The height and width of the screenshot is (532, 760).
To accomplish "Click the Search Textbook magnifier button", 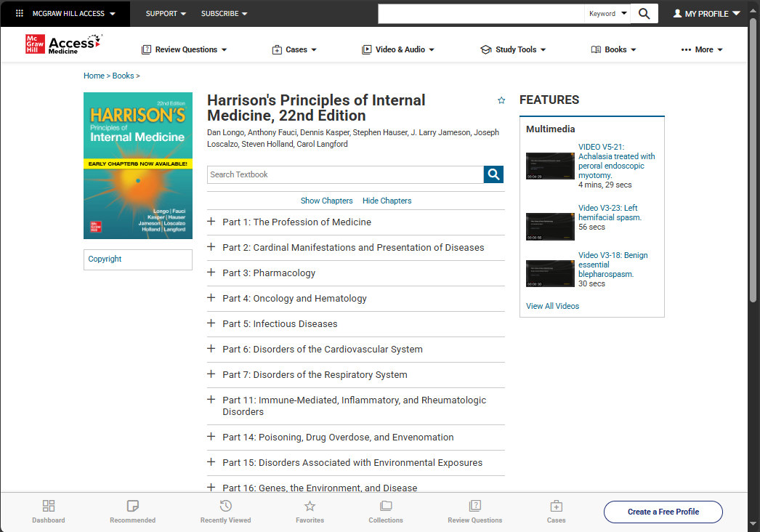I will tap(493, 174).
